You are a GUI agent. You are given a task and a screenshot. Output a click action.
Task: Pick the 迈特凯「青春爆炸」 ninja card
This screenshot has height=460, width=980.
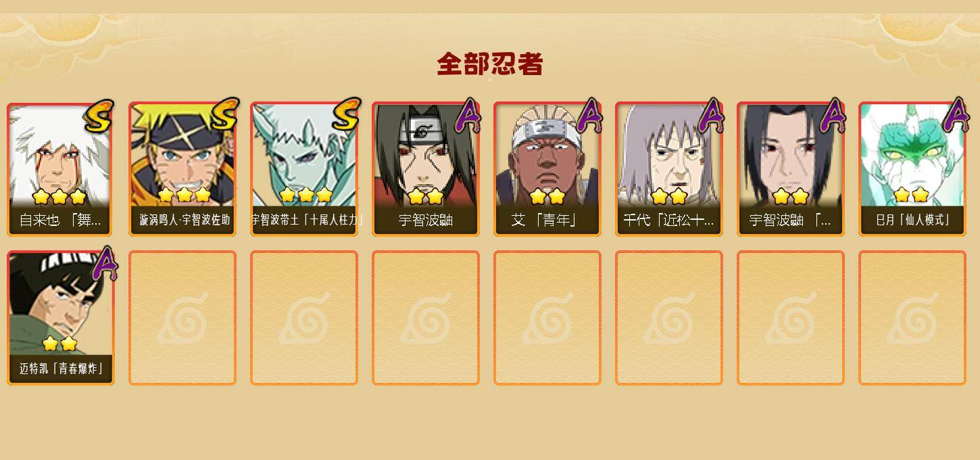pos(61,318)
